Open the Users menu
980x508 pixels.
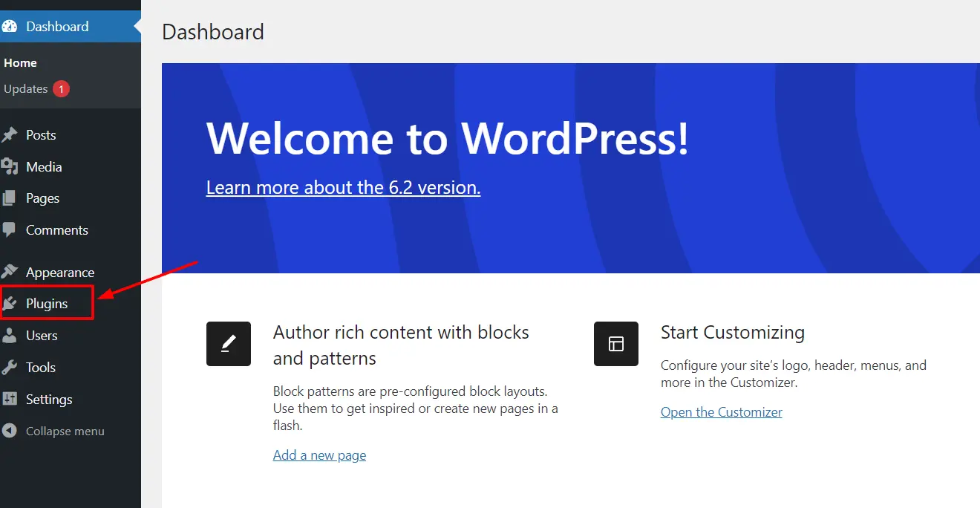[71, 336]
